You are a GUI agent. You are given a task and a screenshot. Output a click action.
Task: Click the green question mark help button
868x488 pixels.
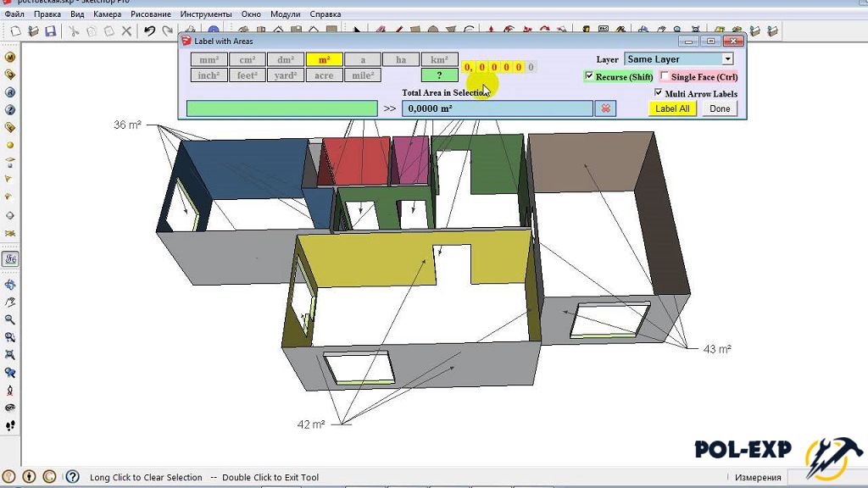pos(439,75)
